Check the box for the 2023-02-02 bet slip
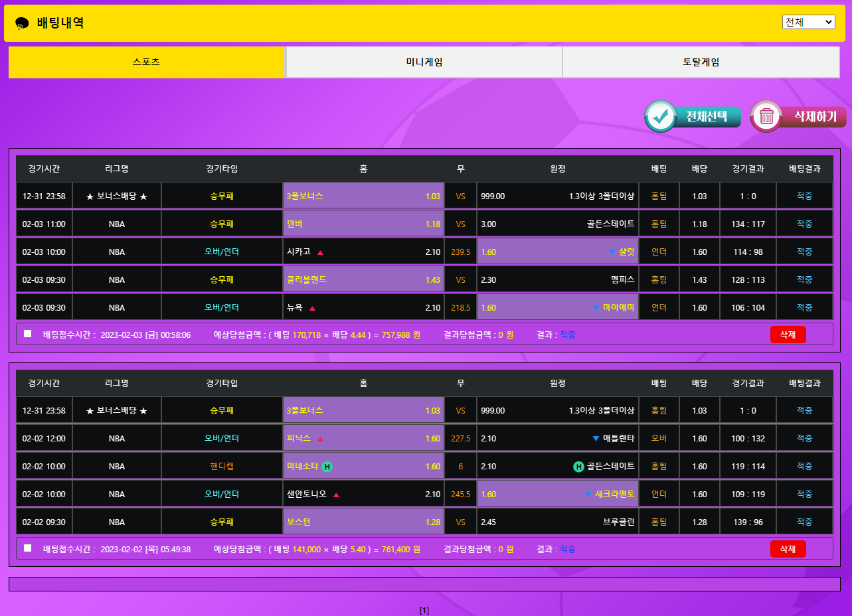The image size is (852, 616). coord(28,548)
